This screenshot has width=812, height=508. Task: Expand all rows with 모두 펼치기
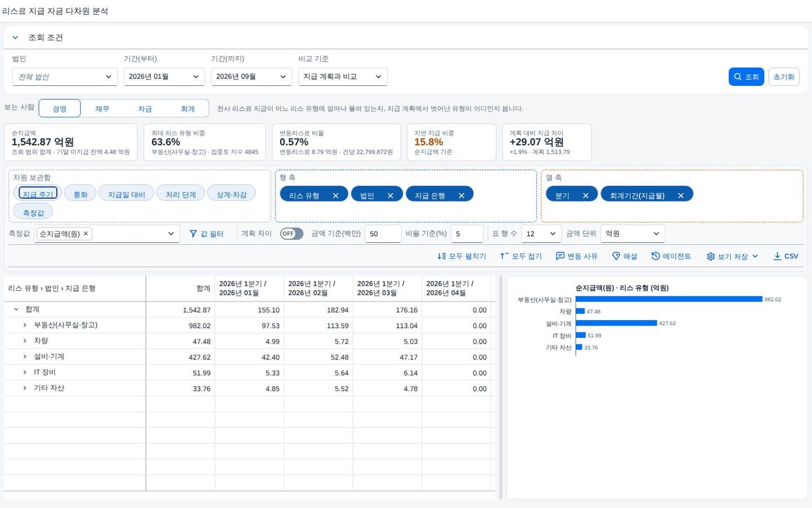461,256
